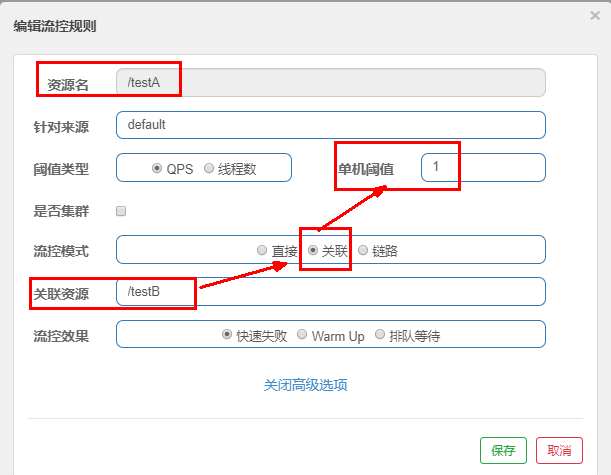
Task: Choose Warm Up flow control effect
Action: tap(302, 335)
